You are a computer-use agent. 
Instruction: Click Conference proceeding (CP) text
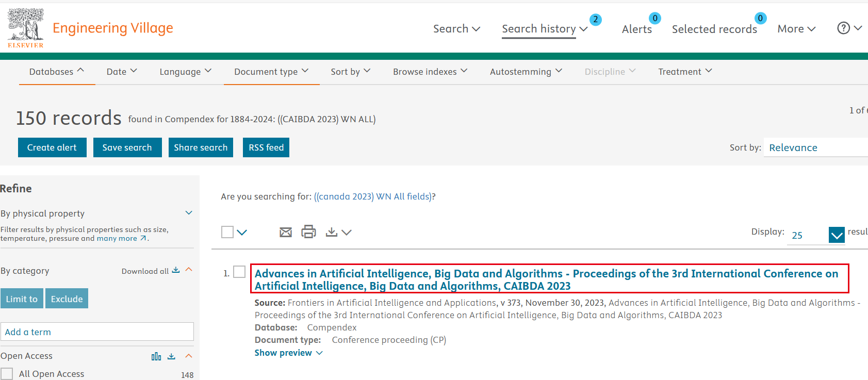point(389,340)
